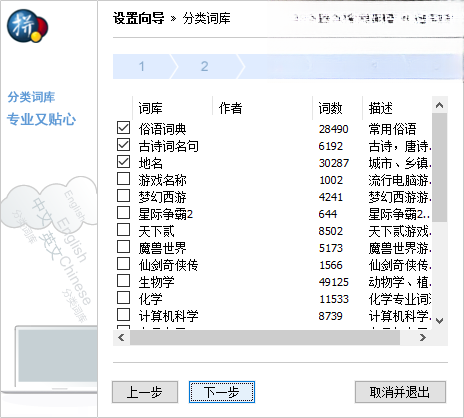464x418 pixels.
Task: Sort by the 词数 column header
Action: click(337, 108)
